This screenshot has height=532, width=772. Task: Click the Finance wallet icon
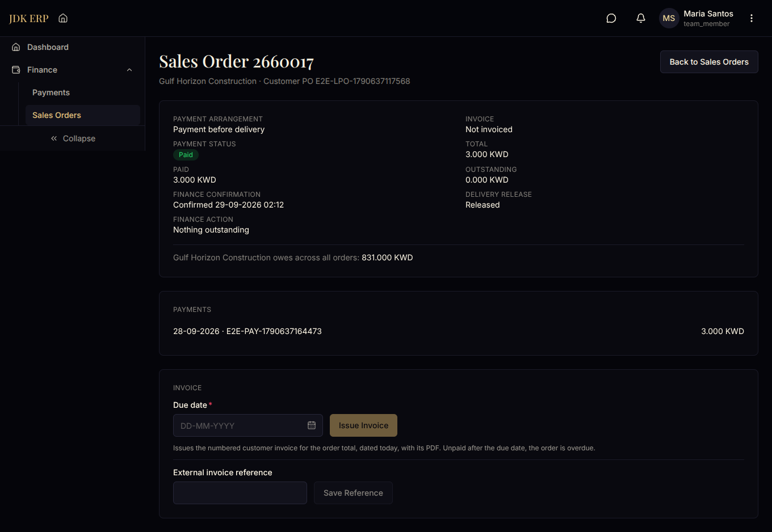[x=16, y=70]
